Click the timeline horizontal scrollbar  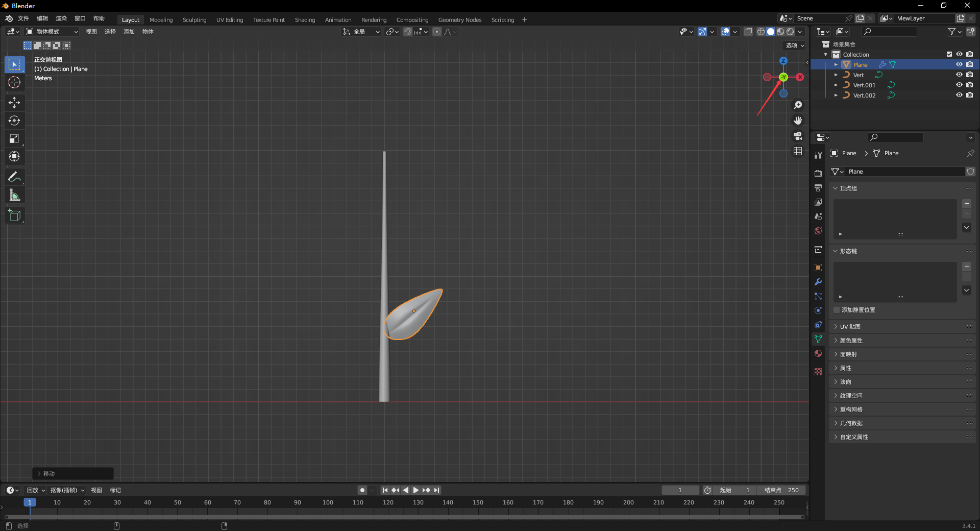[403, 517]
